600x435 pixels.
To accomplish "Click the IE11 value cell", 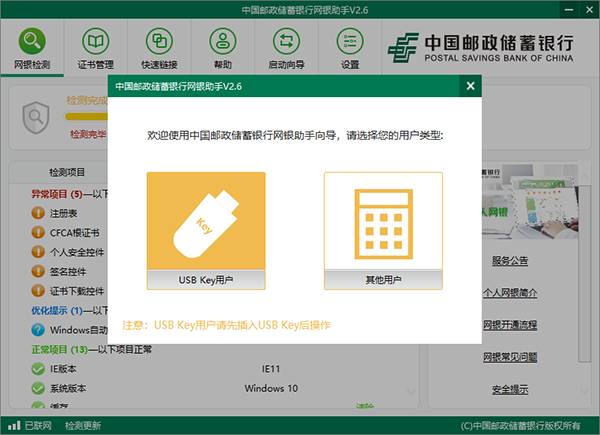I will pyautogui.click(x=271, y=369).
